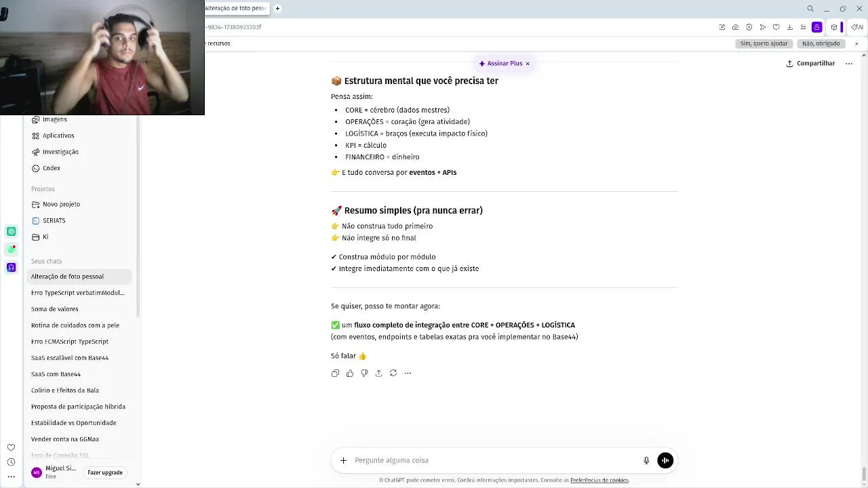The height and width of the screenshot is (488, 868).
Task: Dismiss the help prompt bar
Action: [856, 43]
